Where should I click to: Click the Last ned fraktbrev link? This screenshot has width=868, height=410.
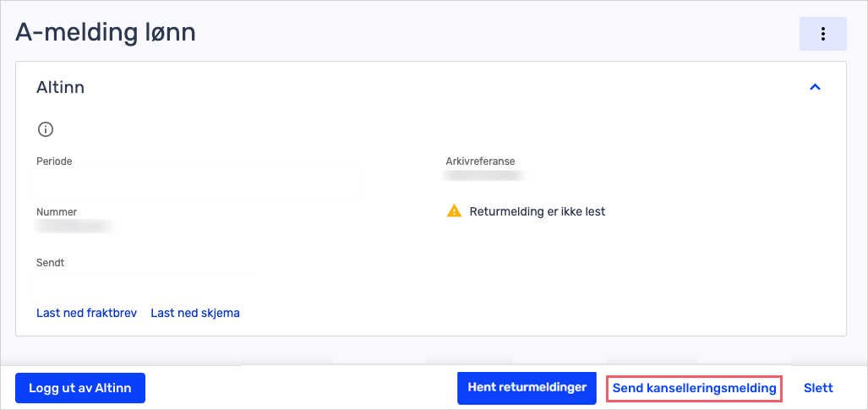pyautogui.click(x=86, y=313)
